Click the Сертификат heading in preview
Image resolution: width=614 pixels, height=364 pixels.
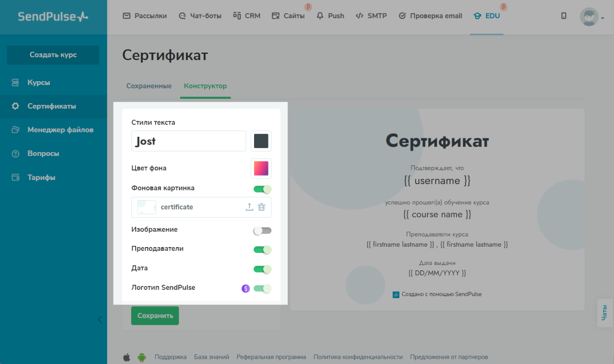point(437,141)
